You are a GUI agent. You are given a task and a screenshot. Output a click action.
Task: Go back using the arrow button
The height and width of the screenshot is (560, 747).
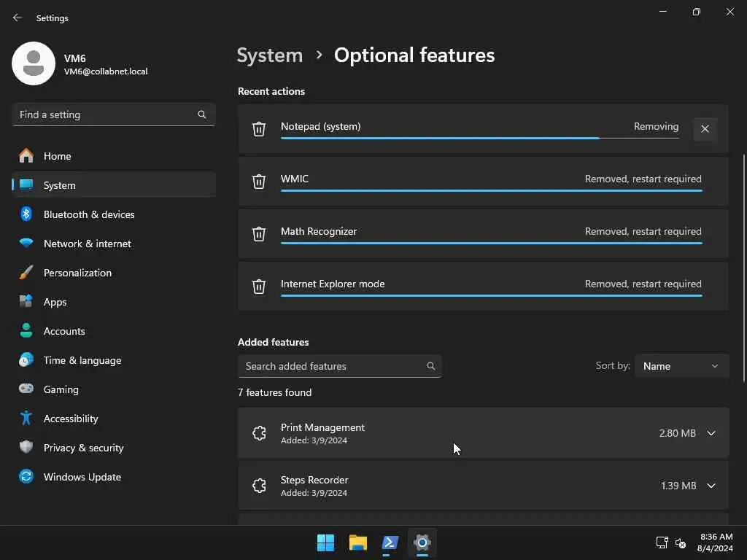coord(18,17)
